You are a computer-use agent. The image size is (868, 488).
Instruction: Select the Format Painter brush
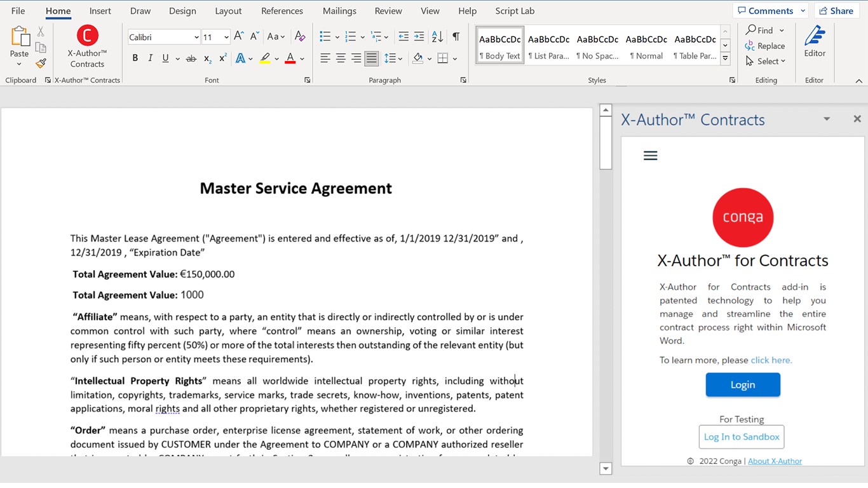coord(41,64)
